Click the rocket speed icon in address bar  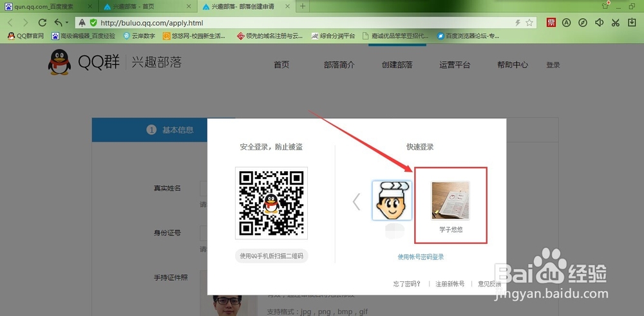(82, 23)
